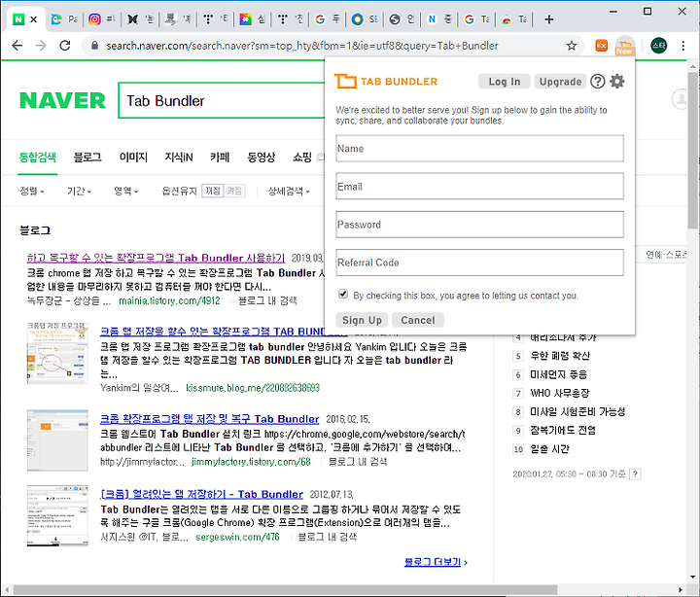Click trending keyword 미세먼지 좋음

558,374
